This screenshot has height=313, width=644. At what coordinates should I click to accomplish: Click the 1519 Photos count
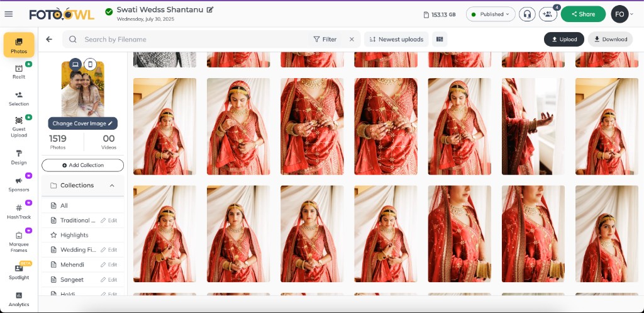point(57,142)
